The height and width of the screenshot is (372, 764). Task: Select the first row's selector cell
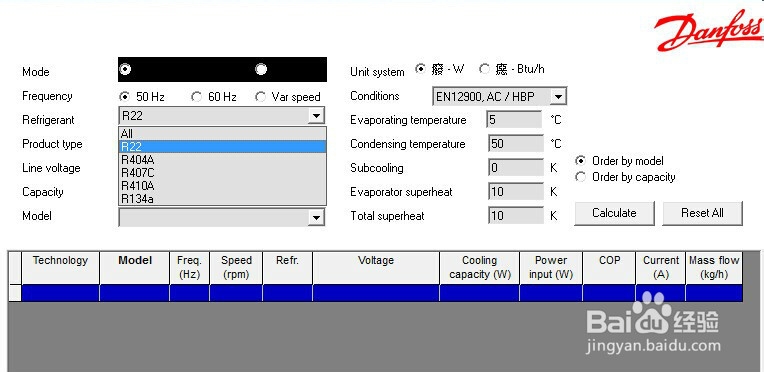(x=15, y=293)
